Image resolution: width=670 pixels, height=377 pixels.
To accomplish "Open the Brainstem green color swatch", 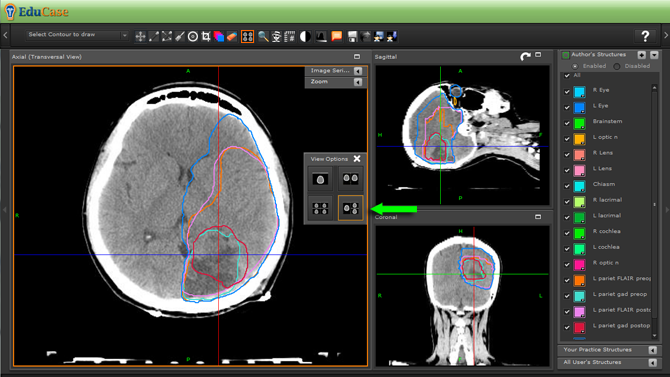I will click(x=579, y=124).
